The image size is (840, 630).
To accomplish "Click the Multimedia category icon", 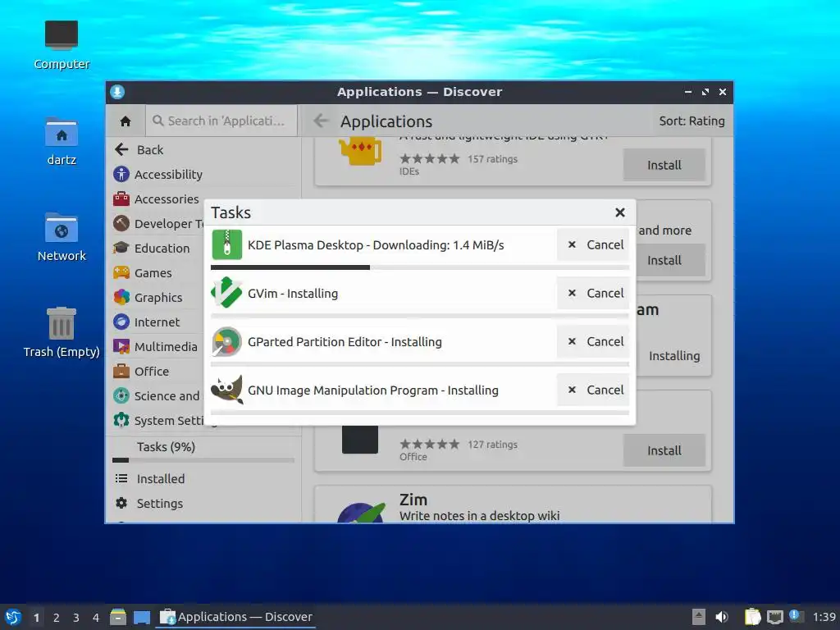I will (x=121, y=346).
